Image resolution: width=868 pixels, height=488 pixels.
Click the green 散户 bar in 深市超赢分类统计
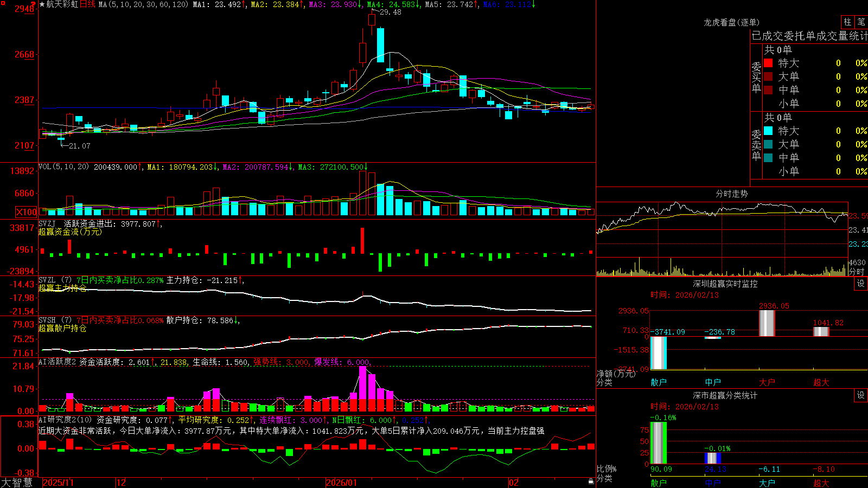[659, 443]
